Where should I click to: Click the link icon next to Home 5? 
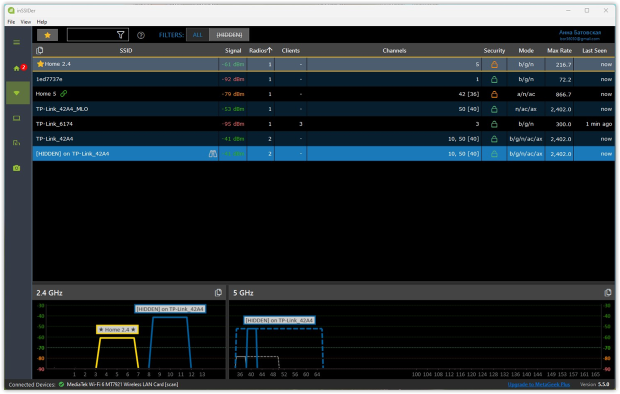(63, 94)
